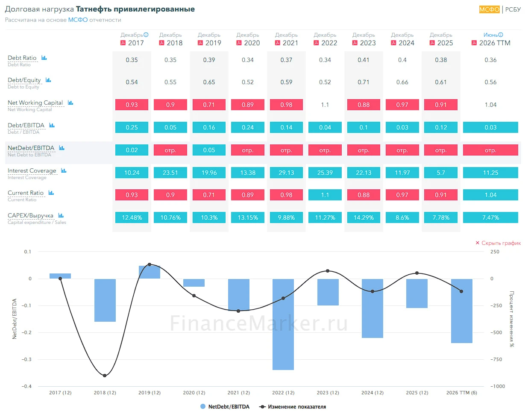Select the Current Ratio metric label
The width and height of the screenshot is (525, 420).
click(26, 193)
